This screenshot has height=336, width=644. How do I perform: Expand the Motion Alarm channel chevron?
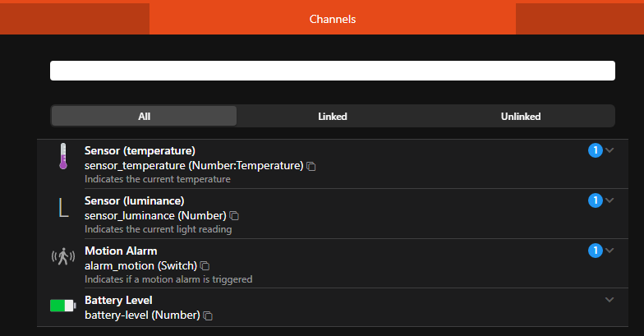tap(609, 251)
